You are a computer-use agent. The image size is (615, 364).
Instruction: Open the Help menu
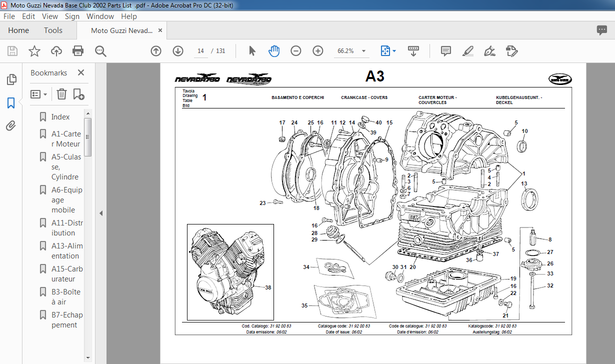[129, 16]
